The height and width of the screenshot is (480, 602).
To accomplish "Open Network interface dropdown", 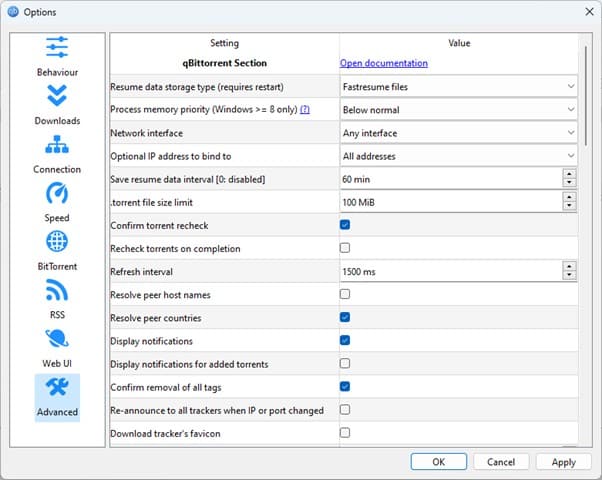I will (458, 133).
